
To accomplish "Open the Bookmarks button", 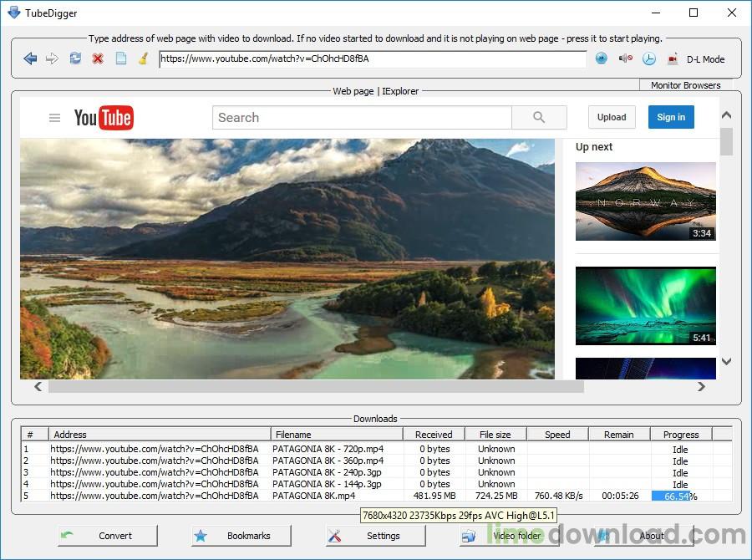I will coord(241,536).
